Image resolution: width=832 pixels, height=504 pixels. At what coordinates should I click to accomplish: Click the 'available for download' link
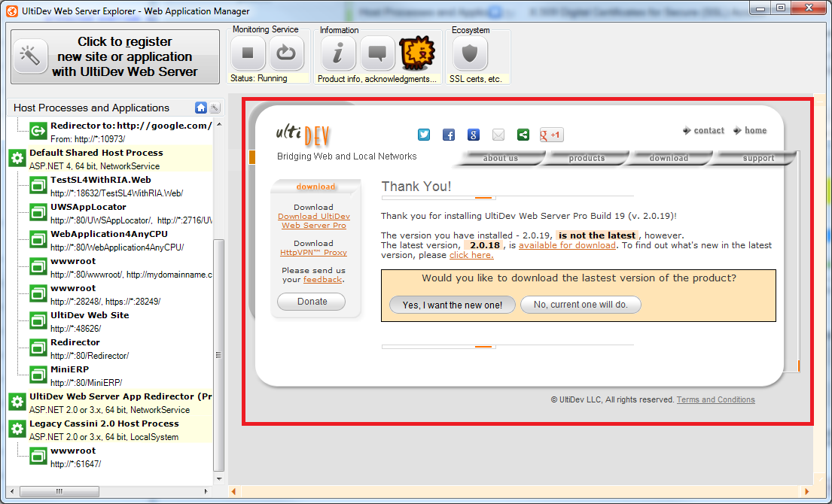click(x=567, y=245)
